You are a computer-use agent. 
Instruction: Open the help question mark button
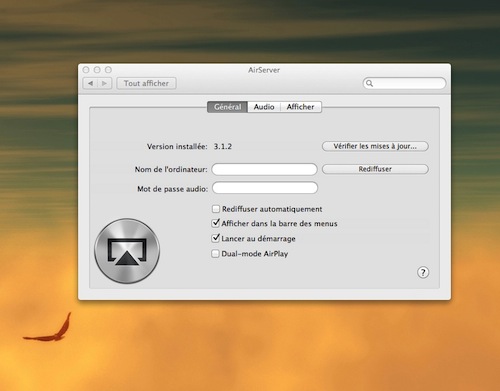423,272
